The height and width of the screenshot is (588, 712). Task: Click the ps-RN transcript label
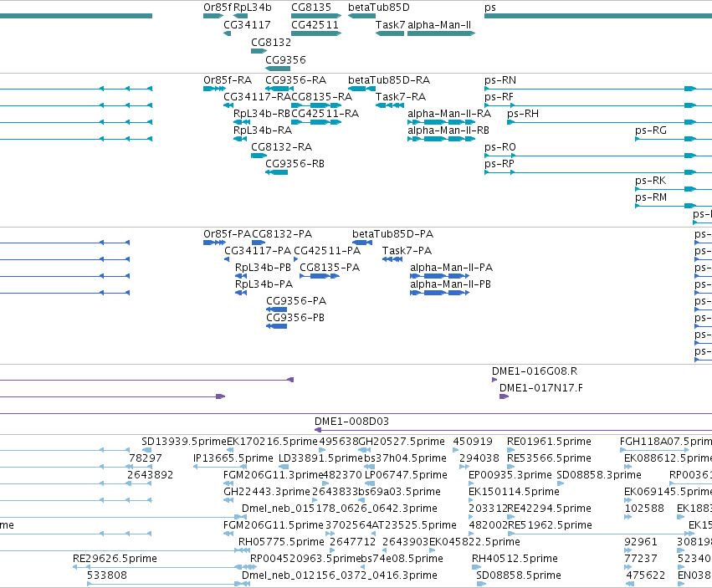[500, 80]
